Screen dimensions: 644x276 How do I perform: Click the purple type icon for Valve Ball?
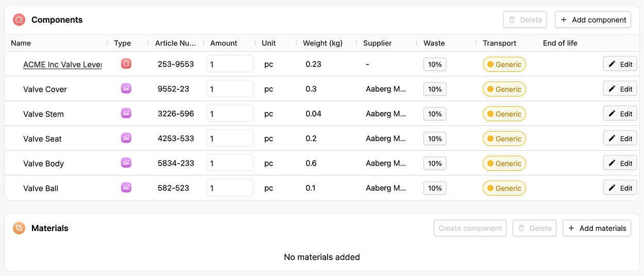(126, 187)
